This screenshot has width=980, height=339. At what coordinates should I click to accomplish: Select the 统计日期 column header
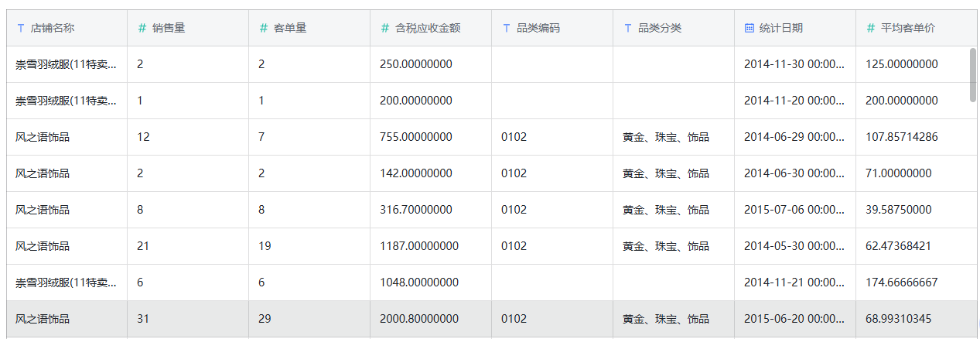point(795,28)
